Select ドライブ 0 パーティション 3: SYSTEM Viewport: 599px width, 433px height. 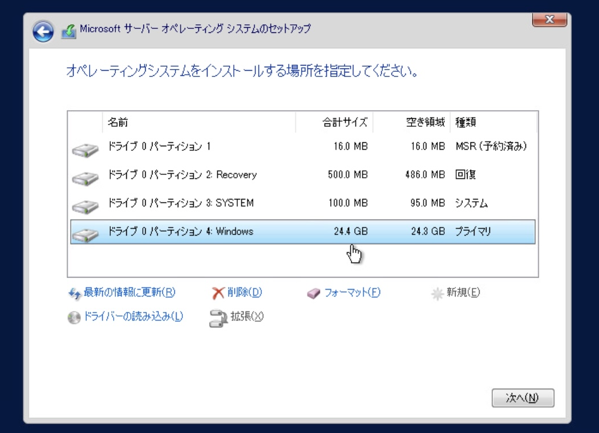pos(303,203)
